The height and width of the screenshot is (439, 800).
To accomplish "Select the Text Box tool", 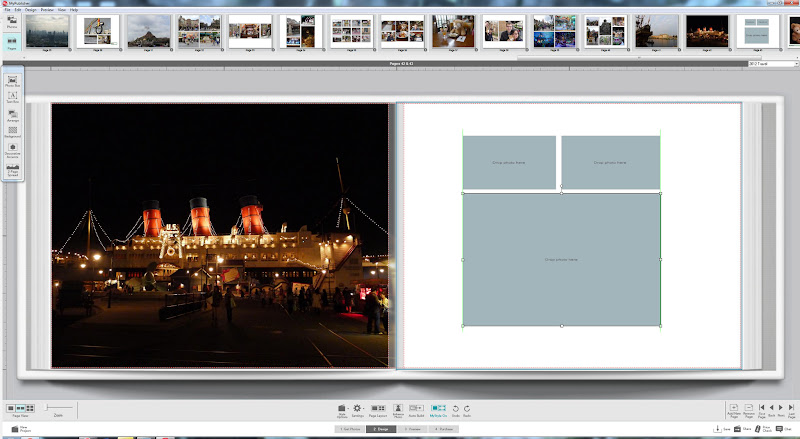I will (12, 97).
